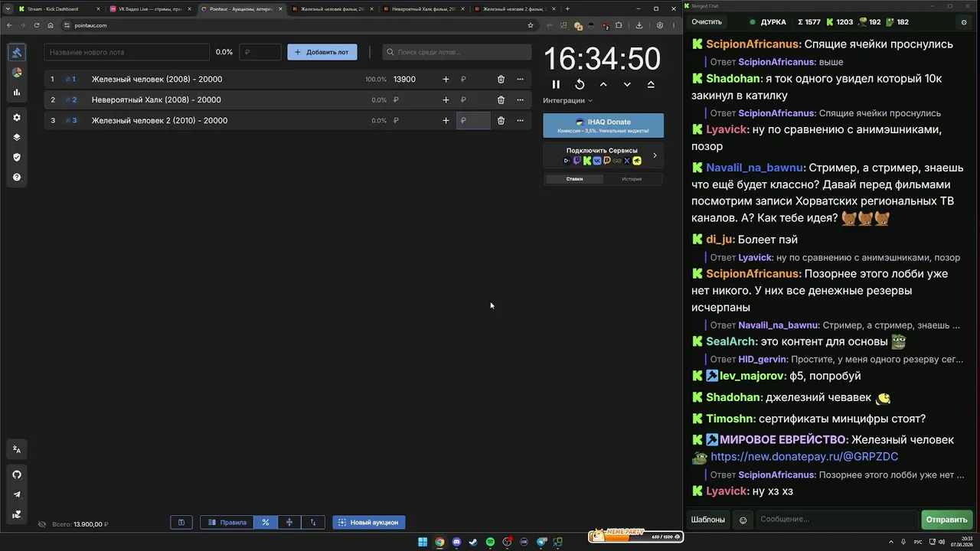Reset the auction timer
Screen dimensions: 980x551
[580, 84]
